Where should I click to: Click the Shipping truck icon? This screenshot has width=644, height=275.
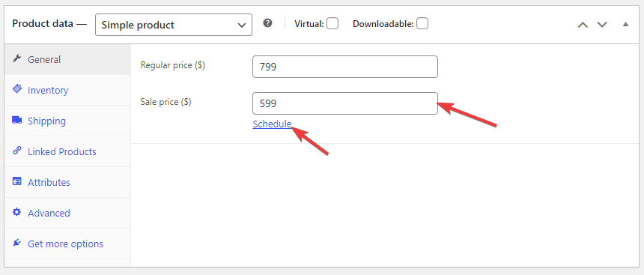[16, 120]
